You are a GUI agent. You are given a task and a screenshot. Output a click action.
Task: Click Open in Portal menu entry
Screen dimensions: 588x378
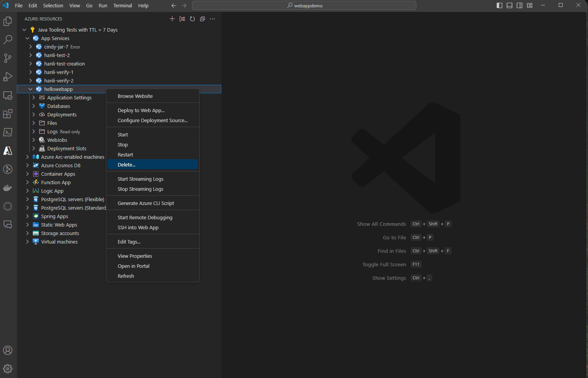pos(134,266)
